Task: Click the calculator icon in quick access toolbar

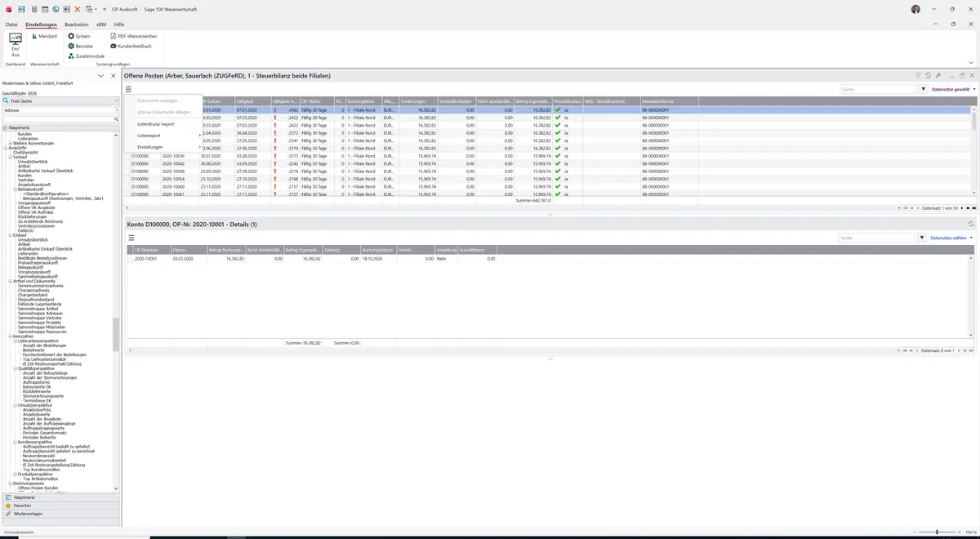Action: (34, 9)
